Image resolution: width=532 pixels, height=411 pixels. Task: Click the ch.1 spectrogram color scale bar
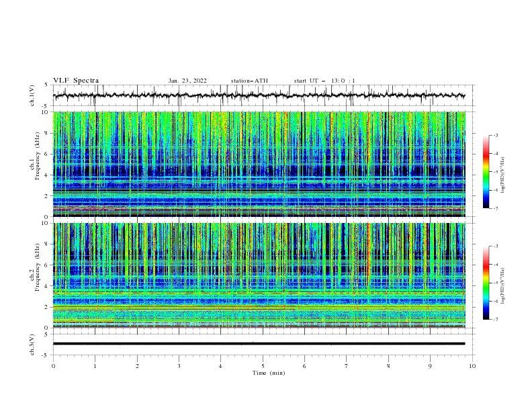[x=486, y=172]
